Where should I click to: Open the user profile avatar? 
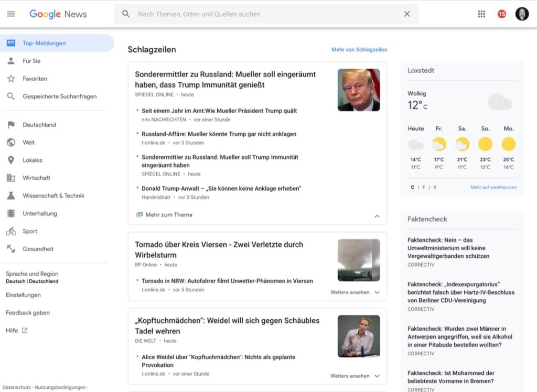coord(522,14)
